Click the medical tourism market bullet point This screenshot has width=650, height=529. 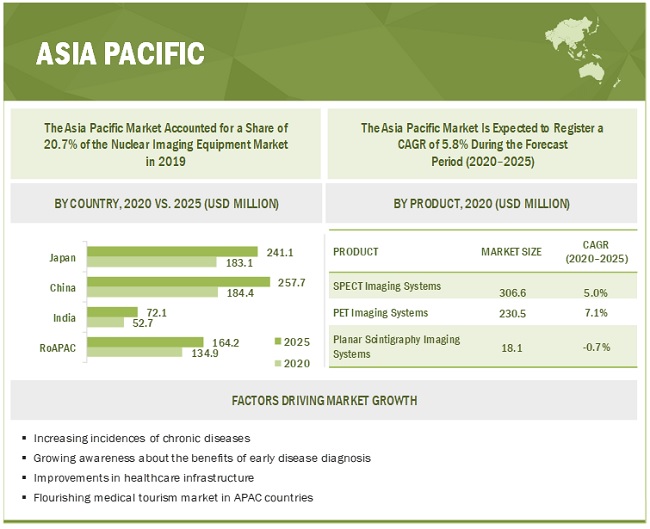point(173,497)
